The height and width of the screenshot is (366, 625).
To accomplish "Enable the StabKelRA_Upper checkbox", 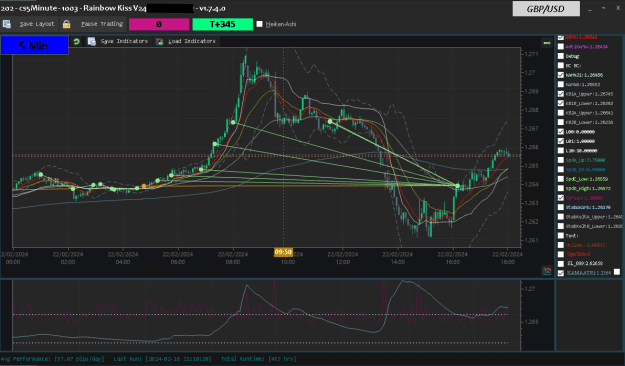I will pos(561,217).
